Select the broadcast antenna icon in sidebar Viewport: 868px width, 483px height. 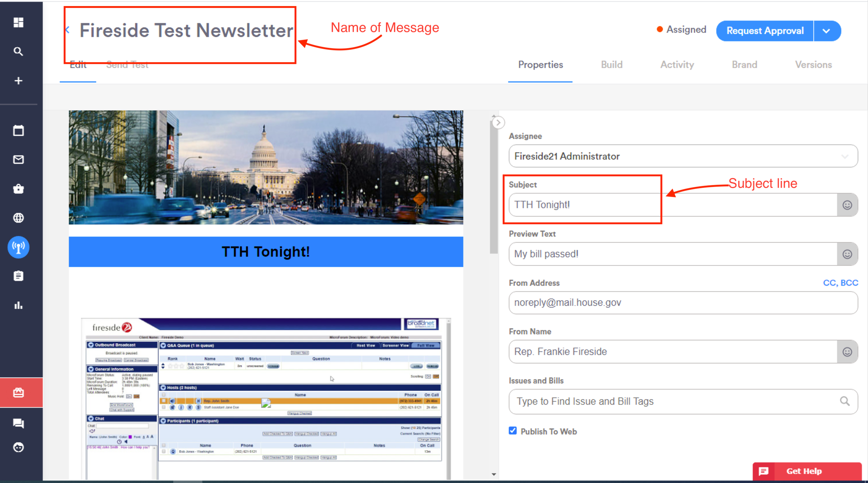click(18, 247)
